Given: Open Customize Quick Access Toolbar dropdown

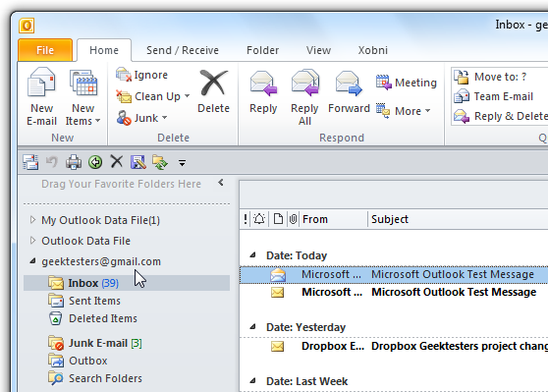Looking at the screenshot, I should pyautogui.click(x=182, y=163).
